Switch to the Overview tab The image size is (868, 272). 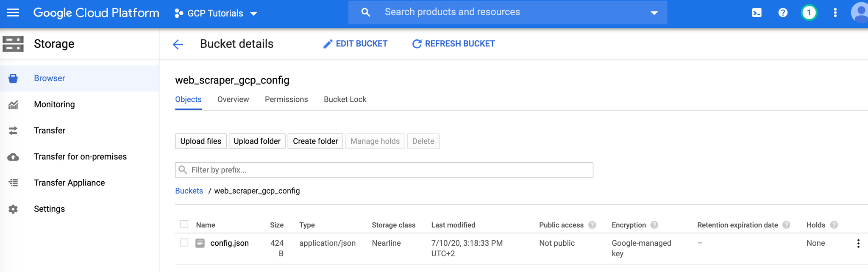coord(233,100)
